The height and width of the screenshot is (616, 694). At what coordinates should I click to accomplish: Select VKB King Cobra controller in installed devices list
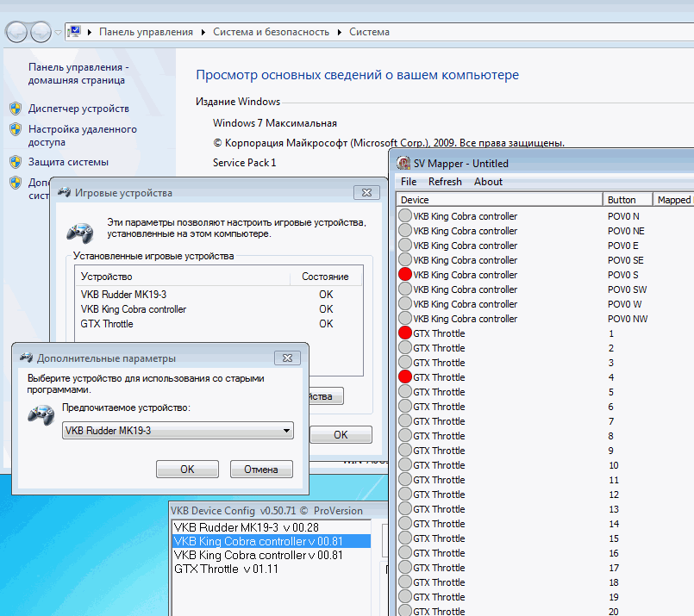point(219,309)
